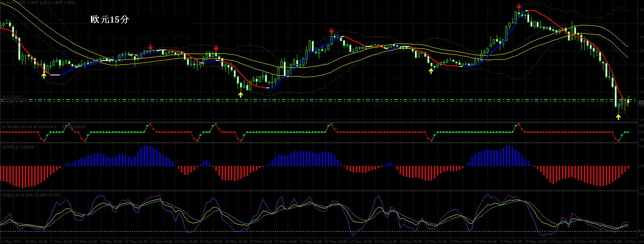The height and width of the screenshot is (244, 644).
Task: Click the red sell arrow near 13 May 08:45
Action: click(x=519, y=7)
